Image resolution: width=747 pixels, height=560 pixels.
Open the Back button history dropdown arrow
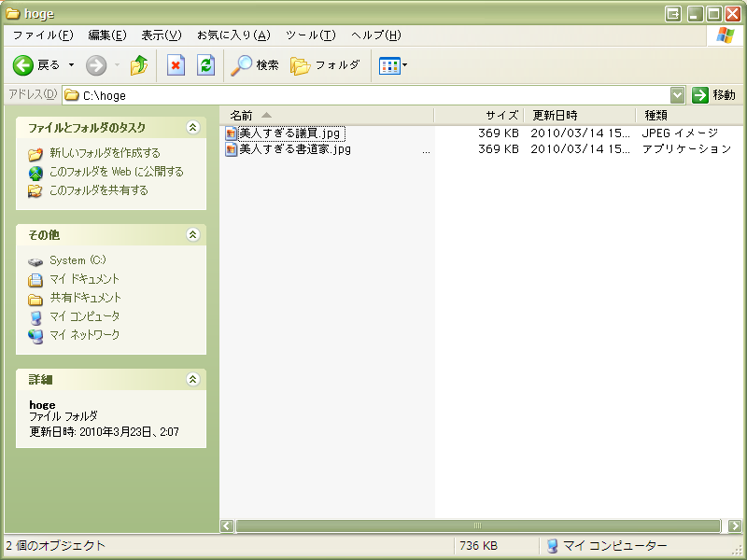click(72, 65)
